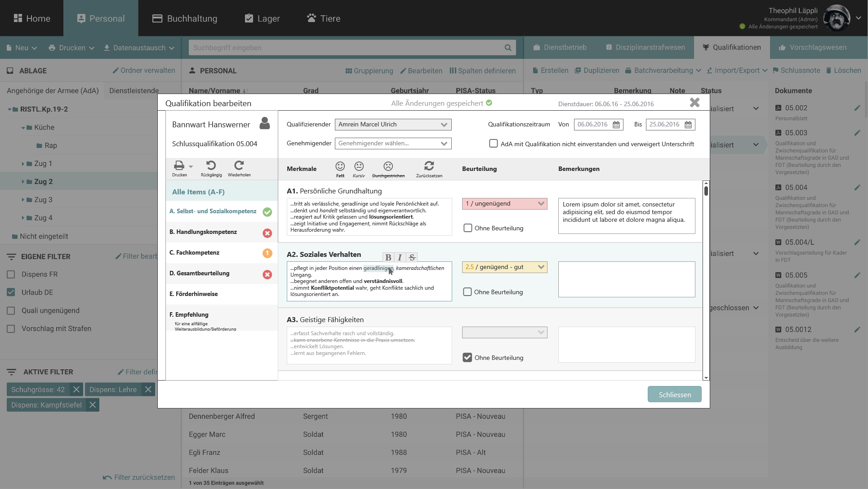Open the Genehmigender wählen dropdown
This screenshot has height=489, width=868.
pos(393,144)
